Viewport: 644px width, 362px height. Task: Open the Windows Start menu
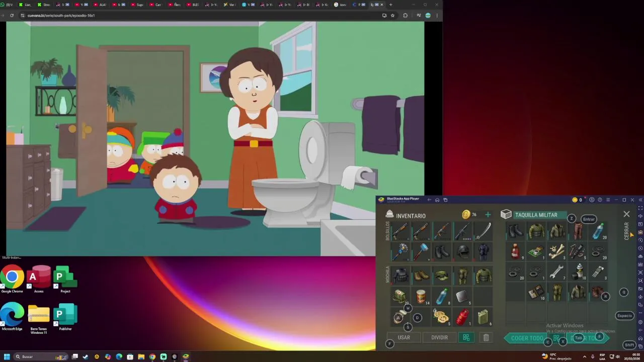click(x=7, y=356)
